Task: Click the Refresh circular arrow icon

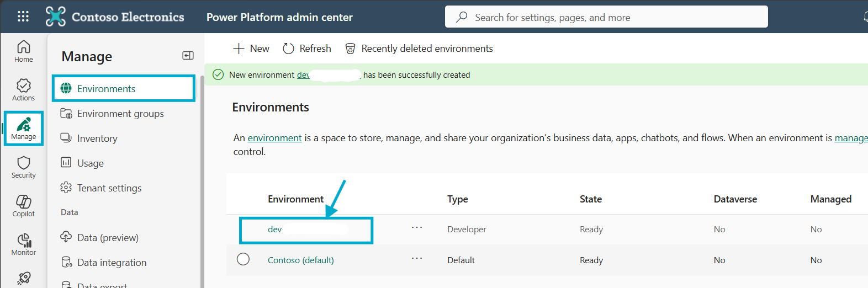Action: pos(288,49)
